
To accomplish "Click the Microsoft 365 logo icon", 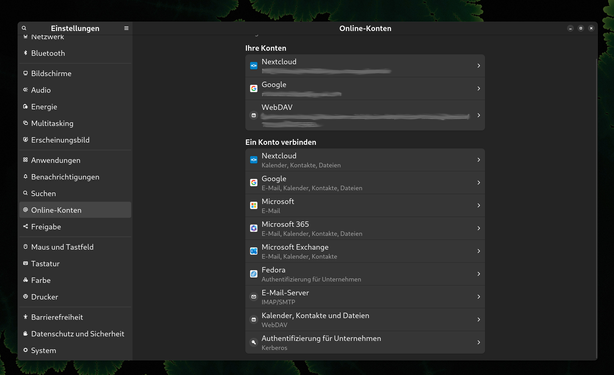I will pyautogui.click(x=254, y=228).
